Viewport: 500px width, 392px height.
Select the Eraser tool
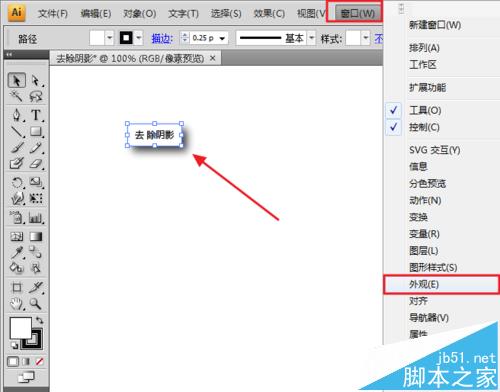35,163
